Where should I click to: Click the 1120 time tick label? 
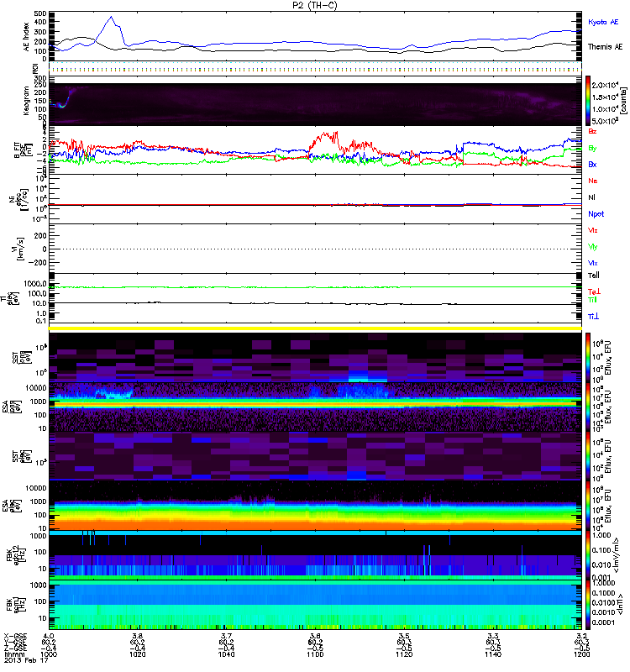coord(404,654)
